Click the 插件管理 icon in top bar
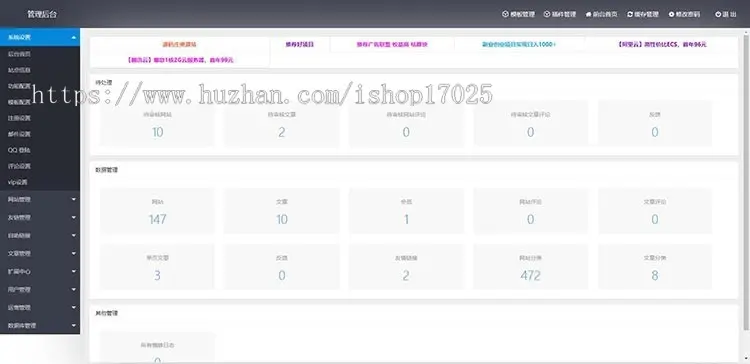Viewport: 750px width, 364px height. coord(547,14)
